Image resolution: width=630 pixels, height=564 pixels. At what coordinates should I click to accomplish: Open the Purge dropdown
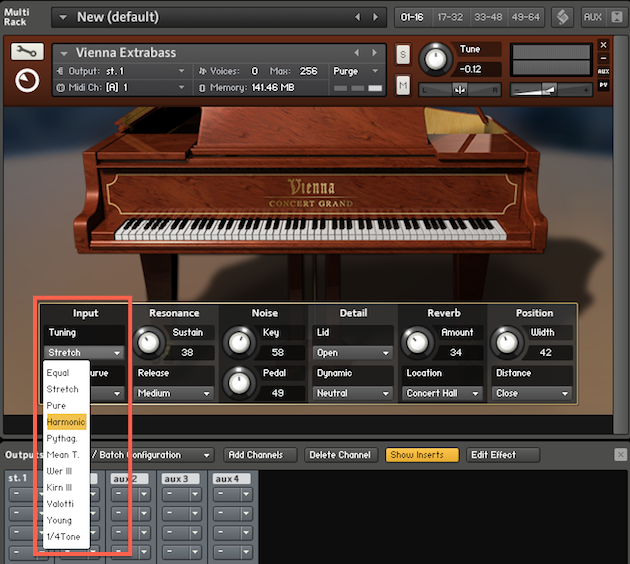[356, 71]
